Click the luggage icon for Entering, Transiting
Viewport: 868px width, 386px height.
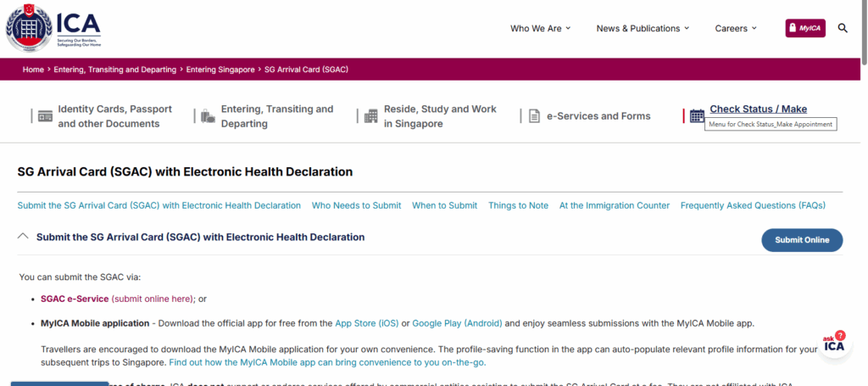pyautogui.click(x=208, y=116)
